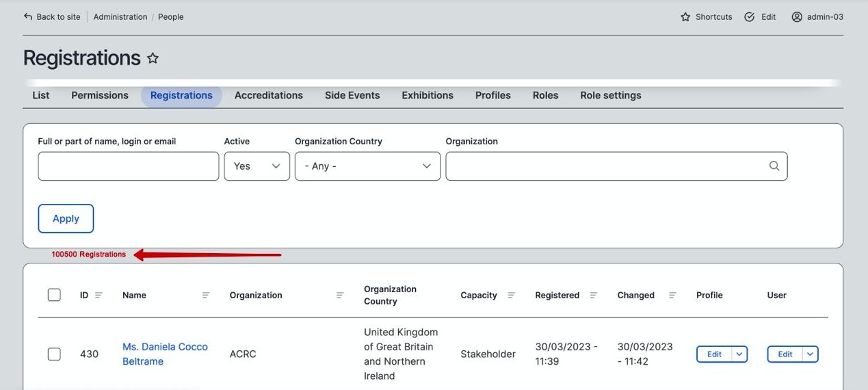Click the Shortcuts label in top bar
This screenshot has height=390, width=868.
pyautogui.click(x=714, y=16)
